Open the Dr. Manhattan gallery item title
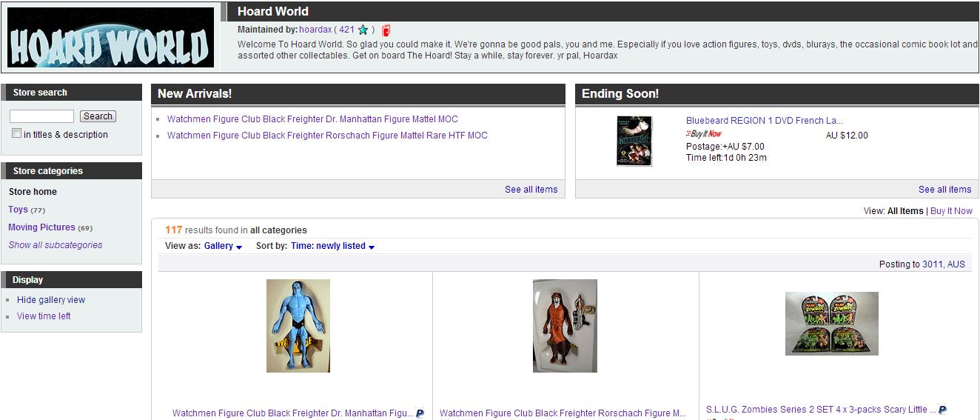The height and width of the screenshot is (420, 980). [293, 413]
